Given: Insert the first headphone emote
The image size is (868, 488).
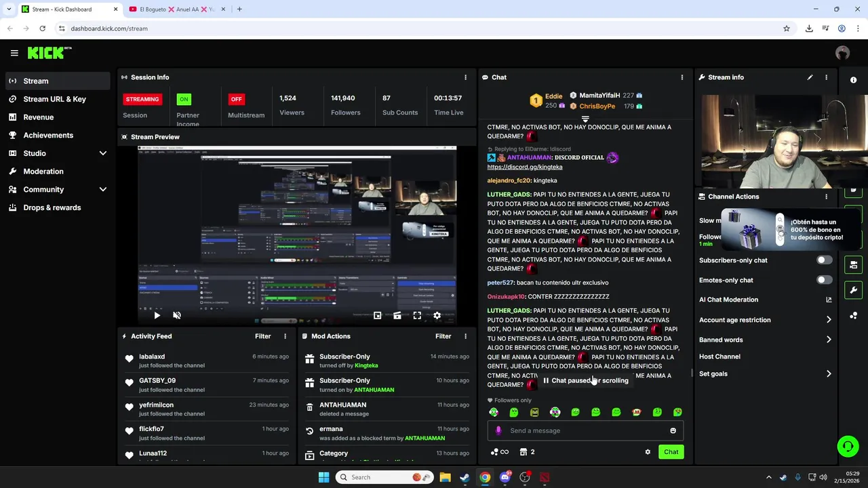Looking at the screenshot, I should [494, 412].
